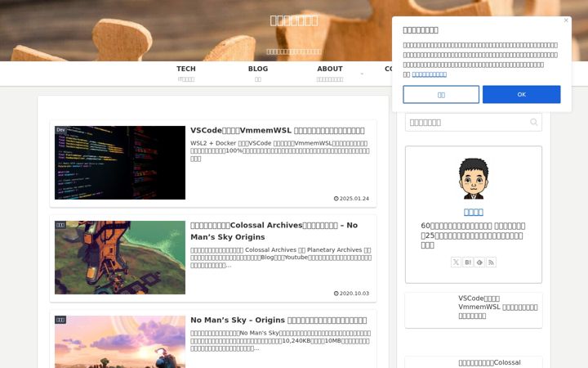The image size is (588, 368).
Task: Click the author bio text starting with 60
Action: point(473,236)
